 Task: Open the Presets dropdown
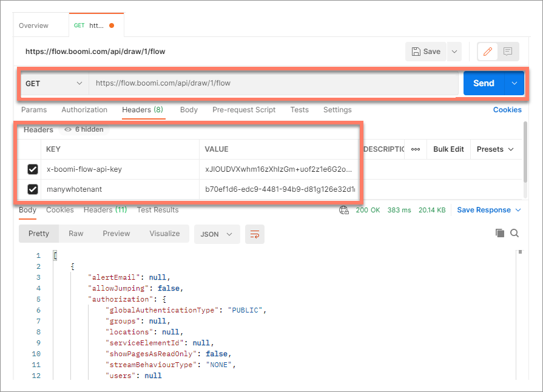[495, 149]
